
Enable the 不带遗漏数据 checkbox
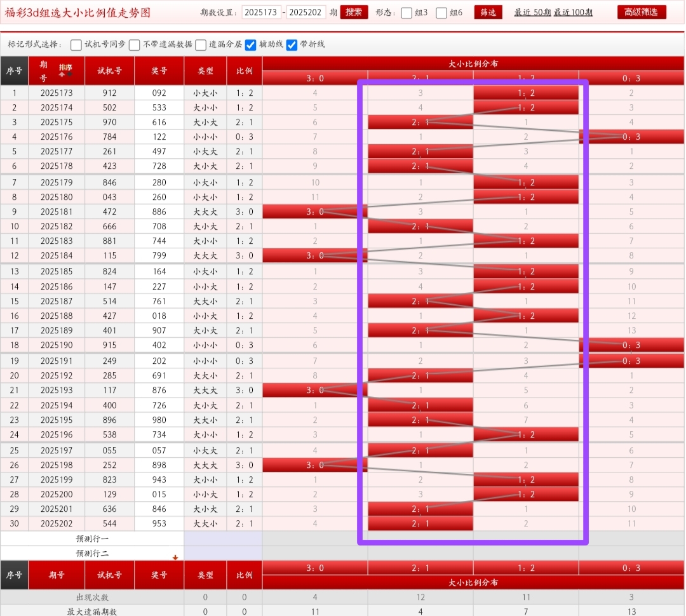coord(135,44)
